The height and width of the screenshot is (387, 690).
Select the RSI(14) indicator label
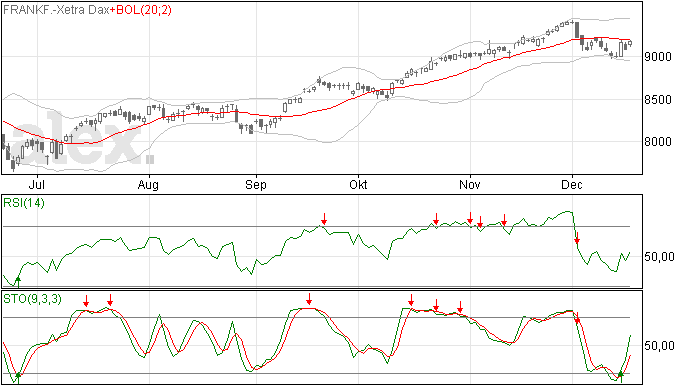pyautogui.click(x=24, y=203)
